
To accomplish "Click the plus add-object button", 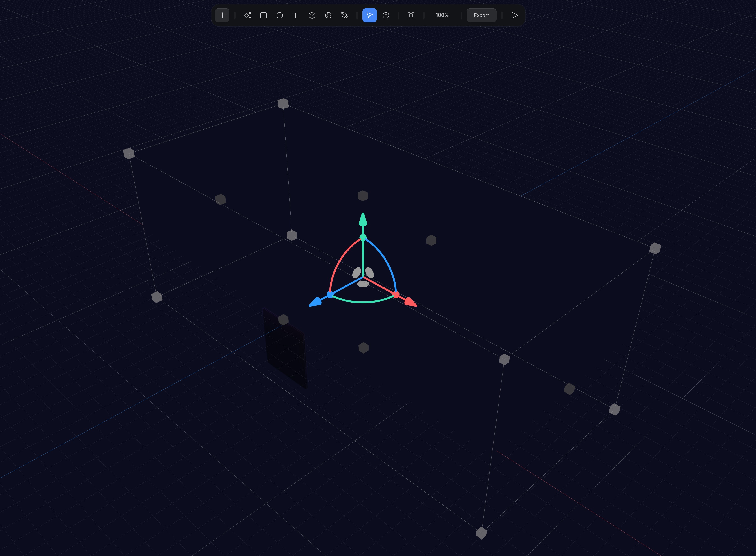I will [x=222, y=15].
